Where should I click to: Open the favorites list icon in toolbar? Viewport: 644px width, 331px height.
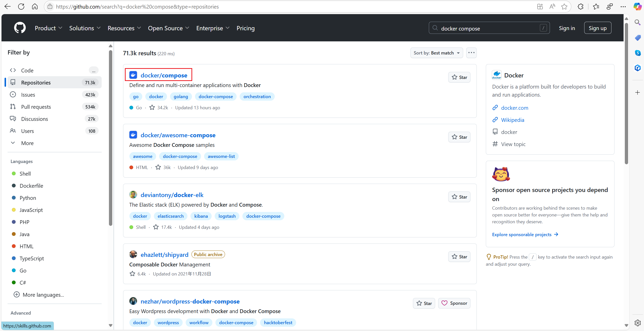[x=596, y=7]
